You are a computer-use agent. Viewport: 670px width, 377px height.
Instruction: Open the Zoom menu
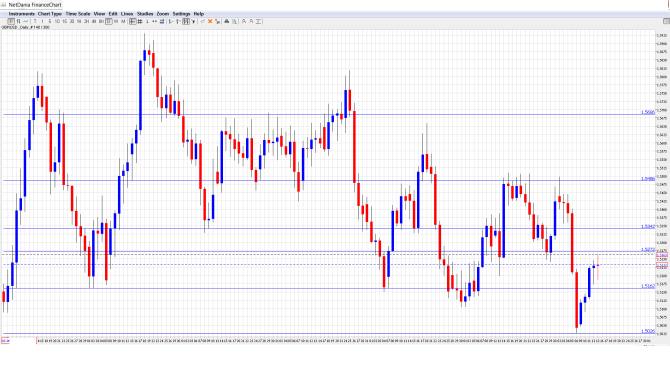pos(163,14)
